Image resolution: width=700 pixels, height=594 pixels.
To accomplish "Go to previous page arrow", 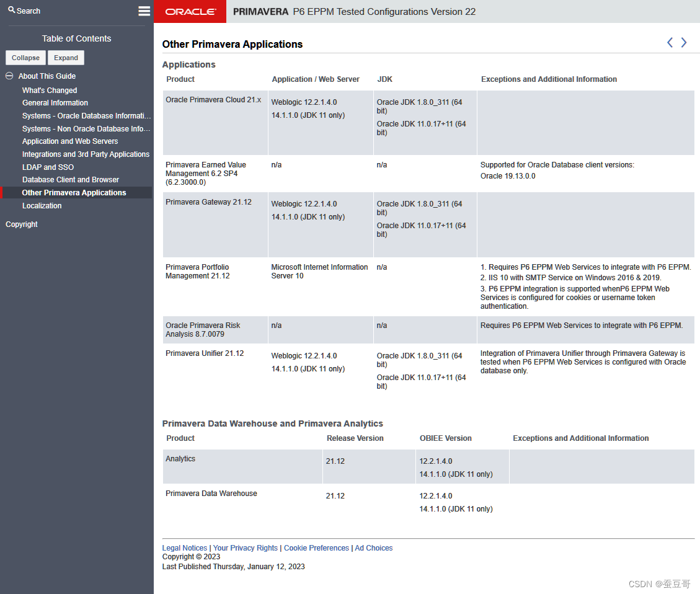I will tap(670, 42).
